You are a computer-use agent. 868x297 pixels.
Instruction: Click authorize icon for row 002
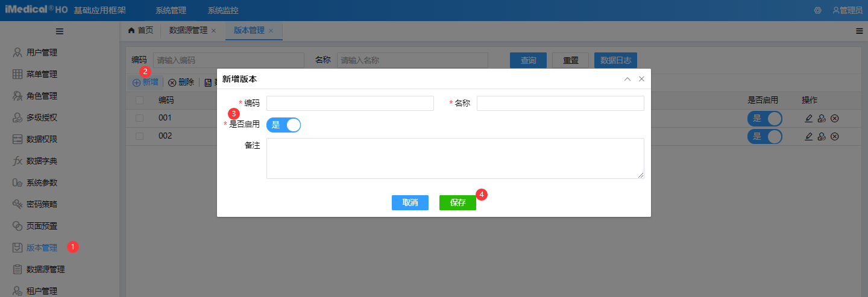tap(822, 137)
